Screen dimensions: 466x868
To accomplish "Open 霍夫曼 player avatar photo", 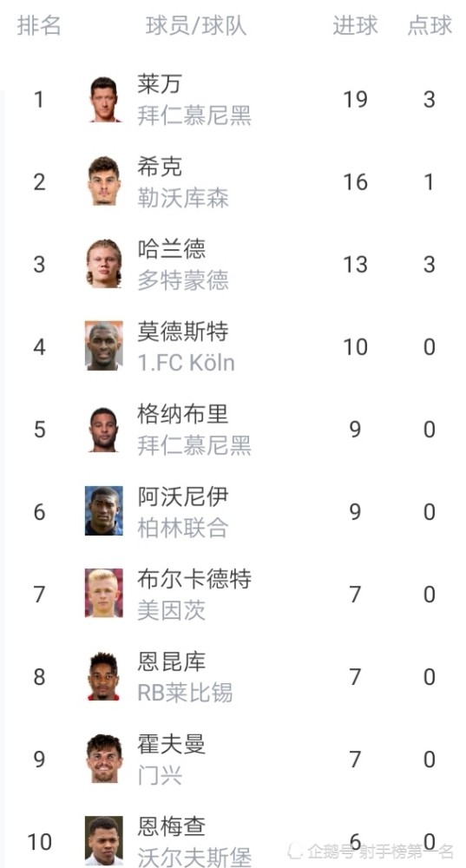I will point(104,759).
